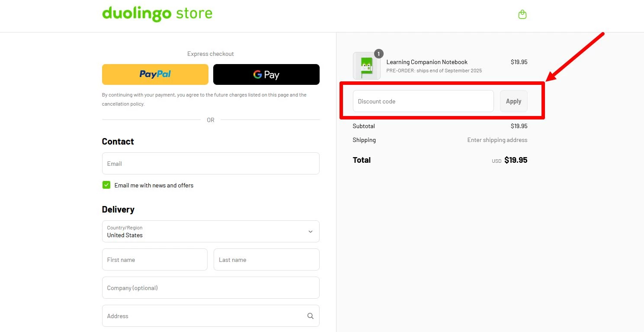Choose Google Pay express checkout
This screenshot has width=644, height=332.
[266, 74]
